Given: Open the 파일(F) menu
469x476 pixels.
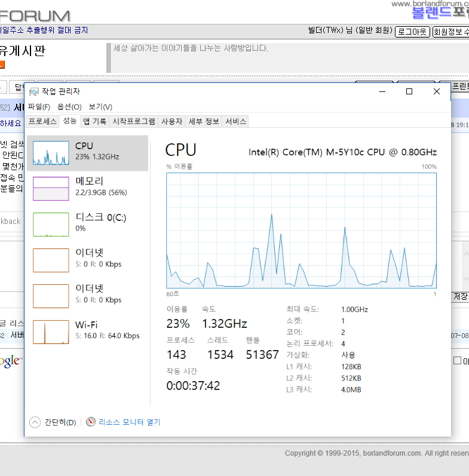Looking at the screenshot, I should [39, 107].
